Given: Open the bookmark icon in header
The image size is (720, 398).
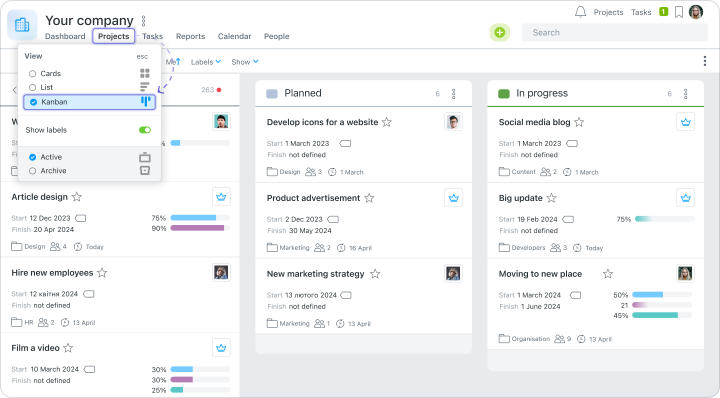Looking at the screenshot, I should pyautogui.click(x=679, y=12).
